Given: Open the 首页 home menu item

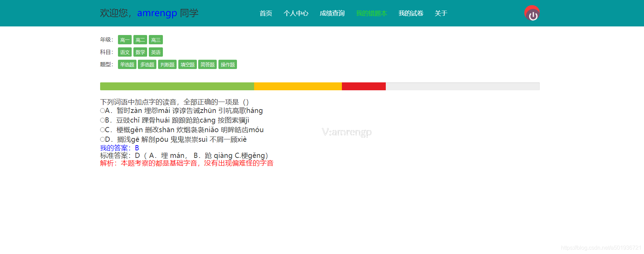Looking at the screenshot, I should 266,13.
